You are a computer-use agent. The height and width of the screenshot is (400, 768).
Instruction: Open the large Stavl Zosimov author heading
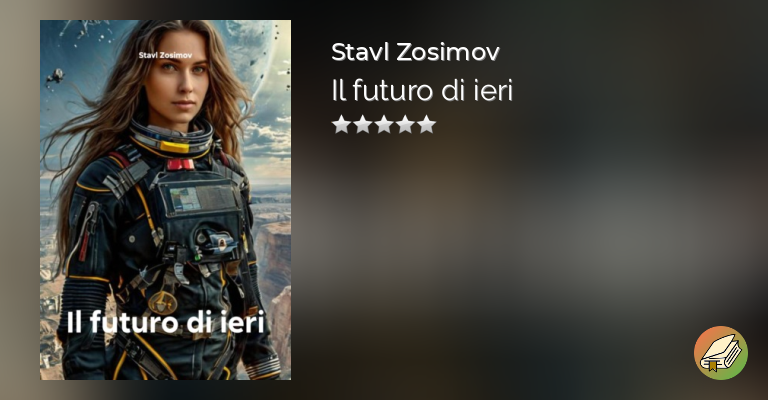415,52
